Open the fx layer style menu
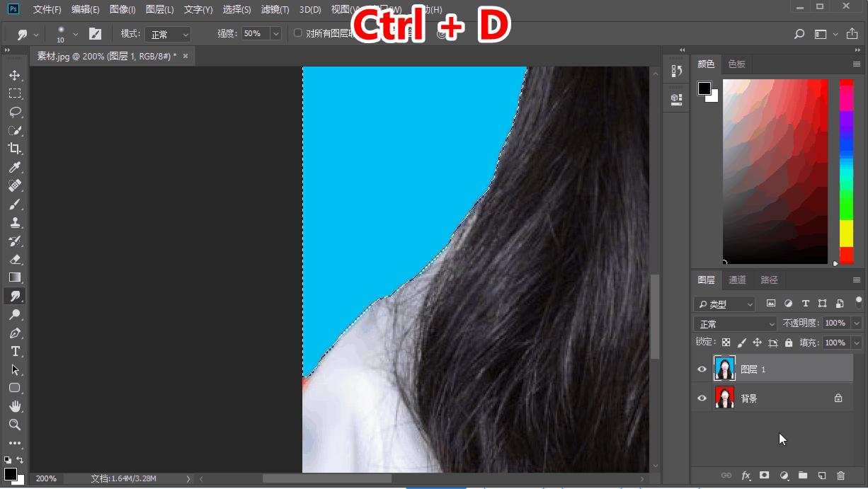 coord(746,476)
